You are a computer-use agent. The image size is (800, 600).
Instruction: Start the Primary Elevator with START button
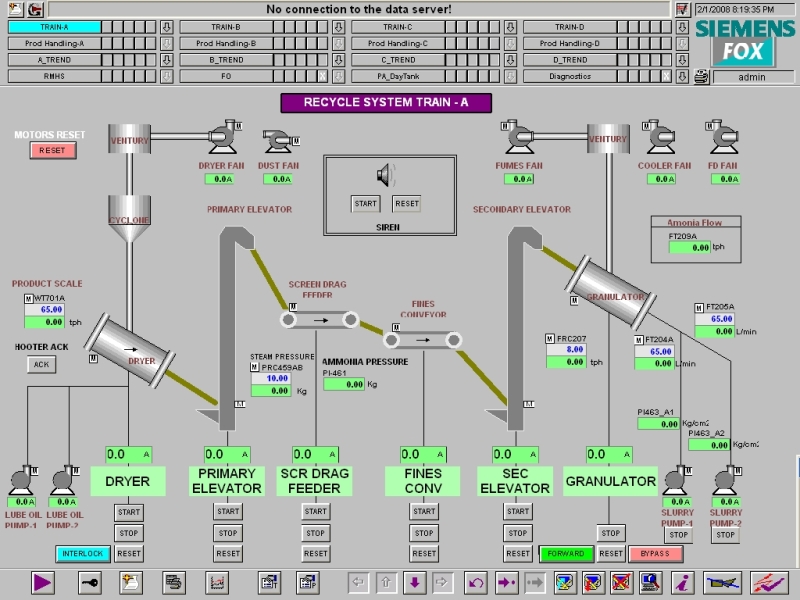pos(228,511)
